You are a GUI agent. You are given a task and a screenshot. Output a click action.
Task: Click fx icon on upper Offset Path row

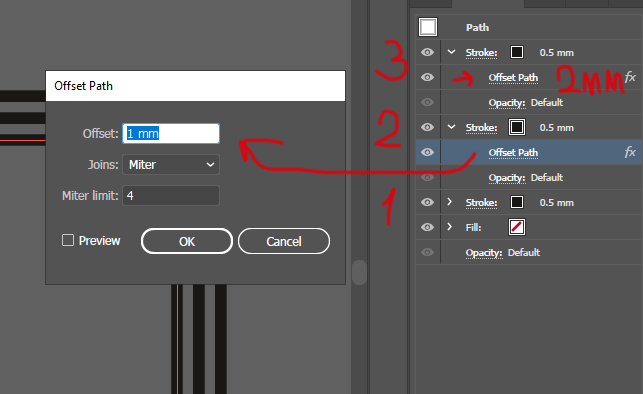click(x=630, y=77)
